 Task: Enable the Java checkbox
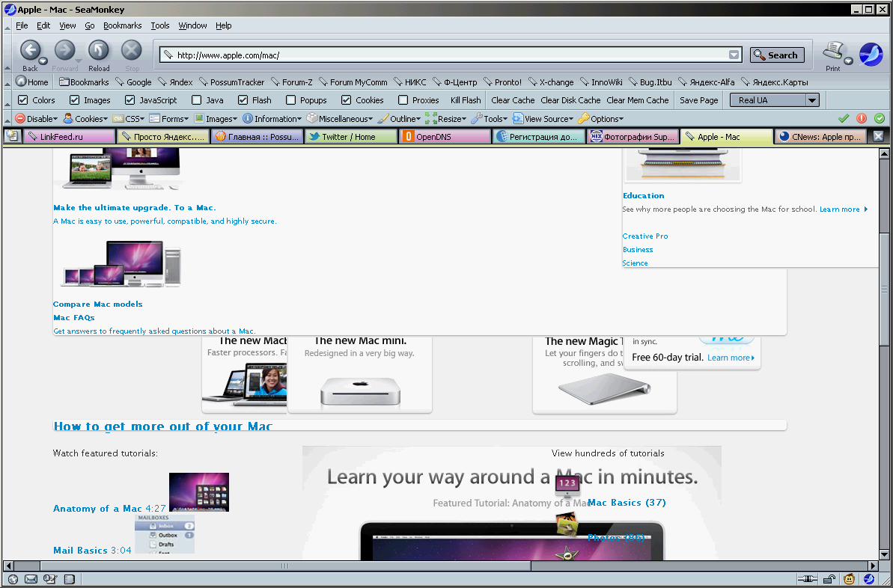point(196,100)
